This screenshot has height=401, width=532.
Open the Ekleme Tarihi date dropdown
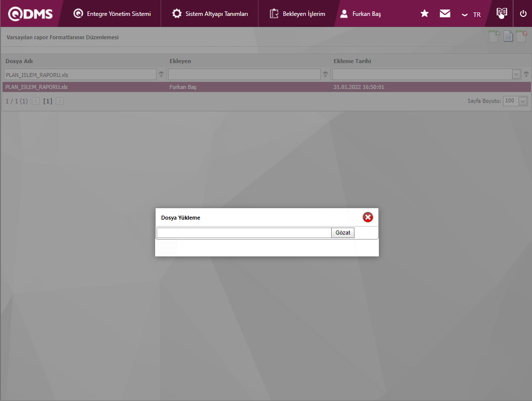(516, 74)
